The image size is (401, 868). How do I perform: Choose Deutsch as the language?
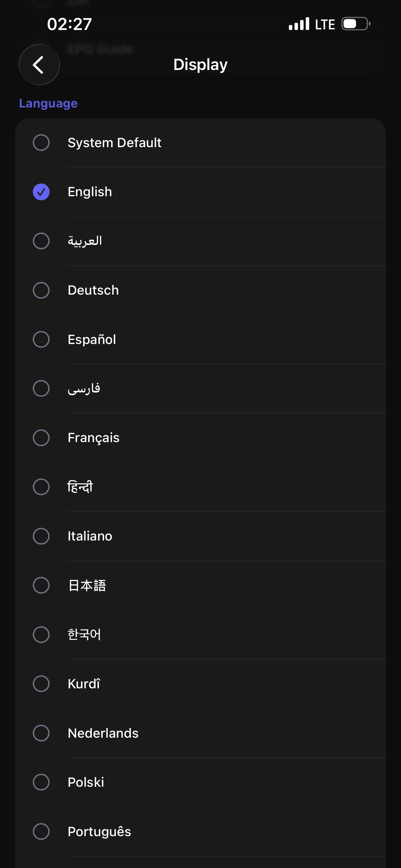point(200,290)
